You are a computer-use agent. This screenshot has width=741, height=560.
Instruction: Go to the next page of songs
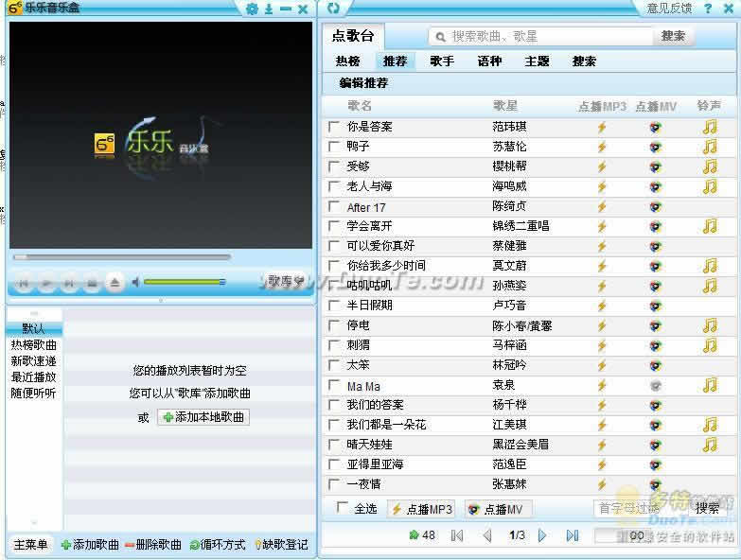click(542, 535)
